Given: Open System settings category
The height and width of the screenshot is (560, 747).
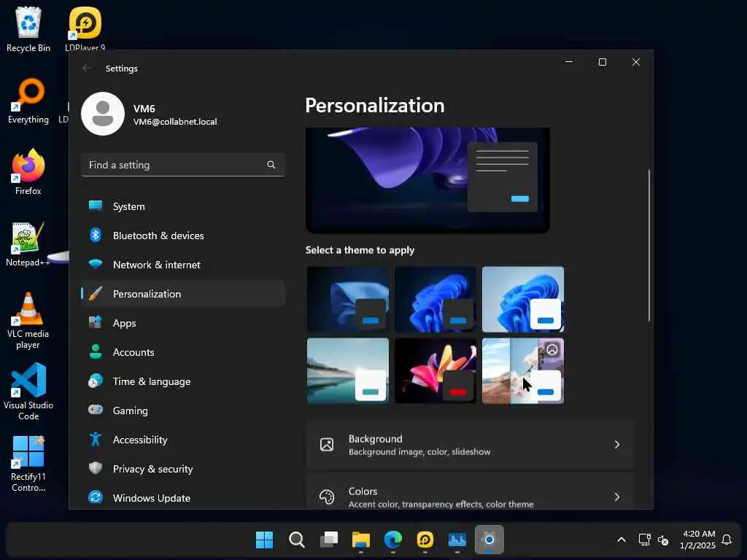Looking at the screenshot, I should click(x=183, y=206).
